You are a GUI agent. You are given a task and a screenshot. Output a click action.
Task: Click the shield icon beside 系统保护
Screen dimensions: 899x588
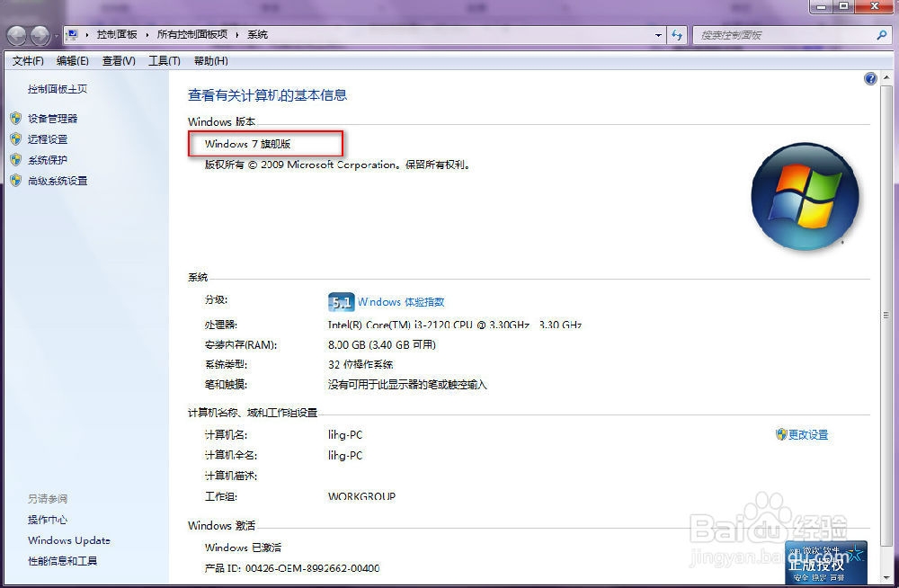pos(16,160)
